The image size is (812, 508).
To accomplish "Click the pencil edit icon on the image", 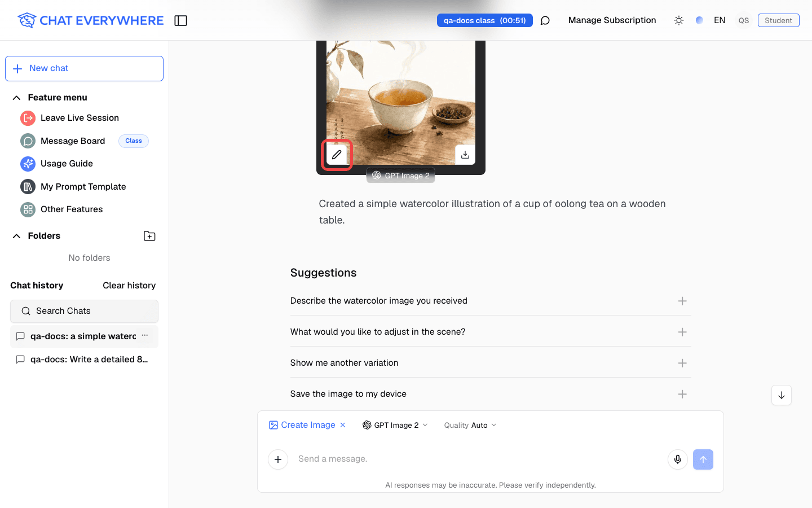I will point(337,155).
